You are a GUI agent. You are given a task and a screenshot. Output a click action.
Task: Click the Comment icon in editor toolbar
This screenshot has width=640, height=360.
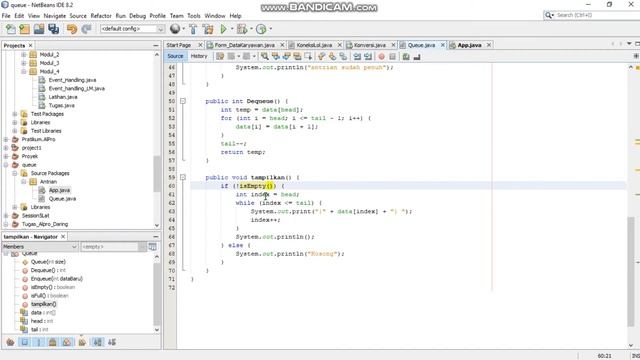click(406, 56)
